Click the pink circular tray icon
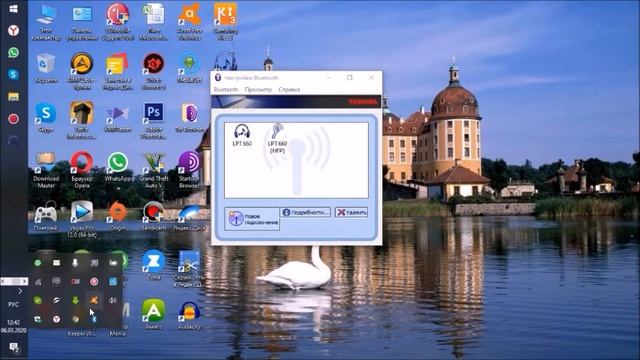 (94, 282)
